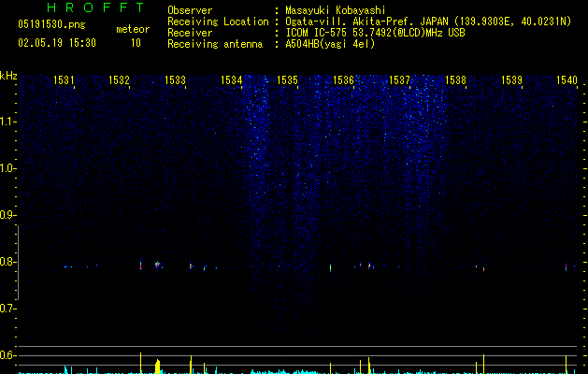Click the 1532 time marker
The height and width of the screenshot is (374, 588).
click(x=119, y=79)
